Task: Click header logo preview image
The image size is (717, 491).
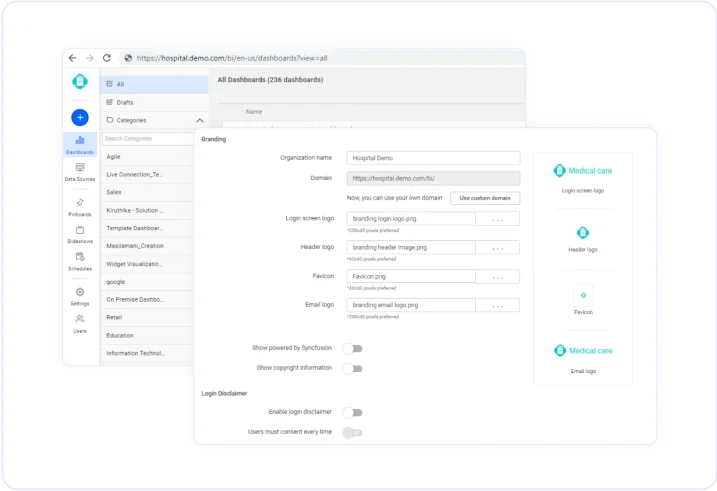Action: coord(583,233)
